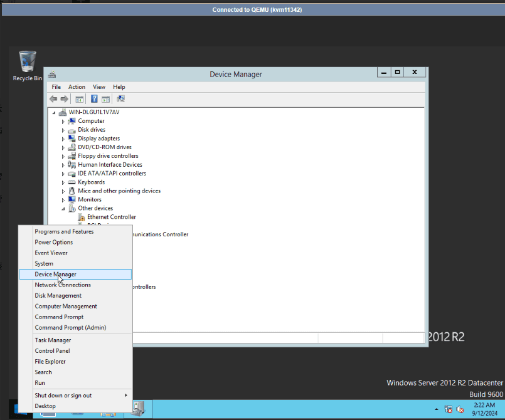Click the Forward arrow in Device Manager toolbar
The width and height of the screenshot is (505, 420).
coord(65,99)
